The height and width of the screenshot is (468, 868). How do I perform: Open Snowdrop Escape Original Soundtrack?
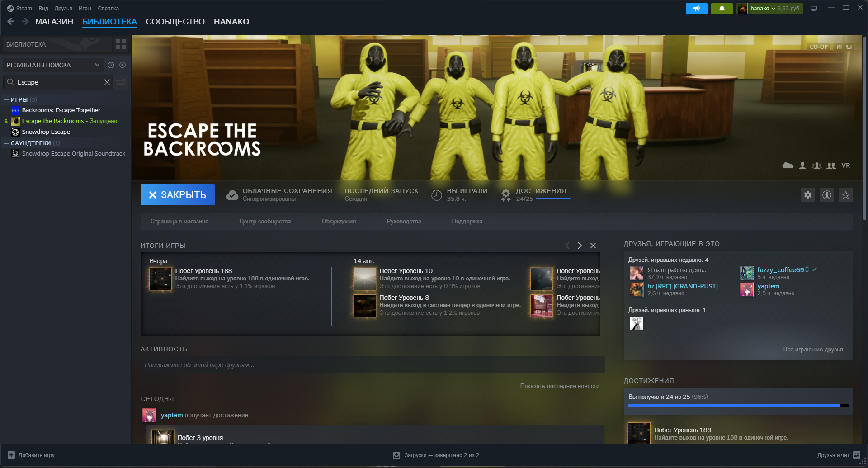click(x=74, y=154)
